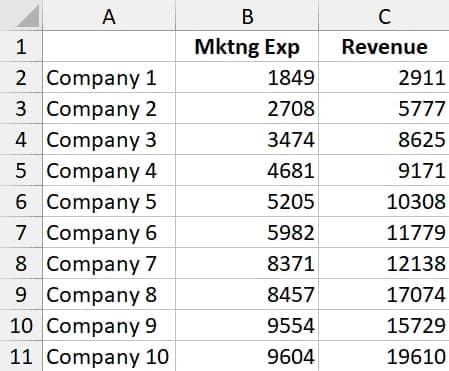Select revenue cell 17074
This screenshot has height=371, width=449.
click(x=384, y=294)
